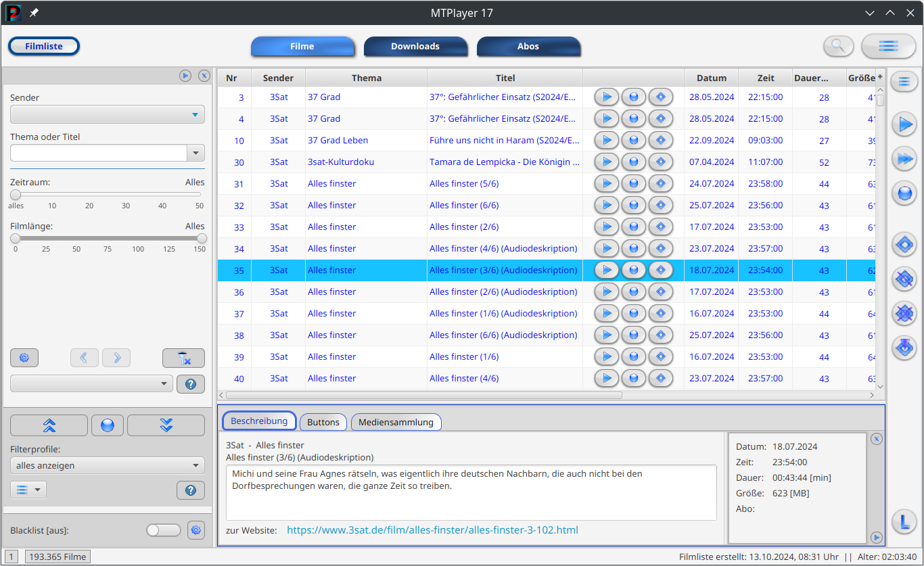Click the table column chooser plus icon
924x566 pixels.
pyautogui.click(x=880, y=76)
